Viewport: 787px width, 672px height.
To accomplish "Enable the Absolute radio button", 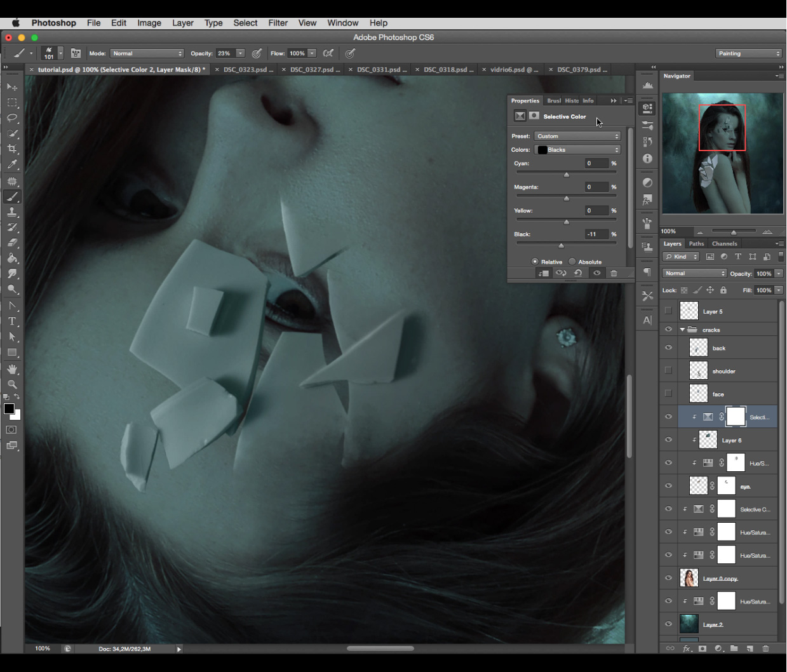I will 572,262.
